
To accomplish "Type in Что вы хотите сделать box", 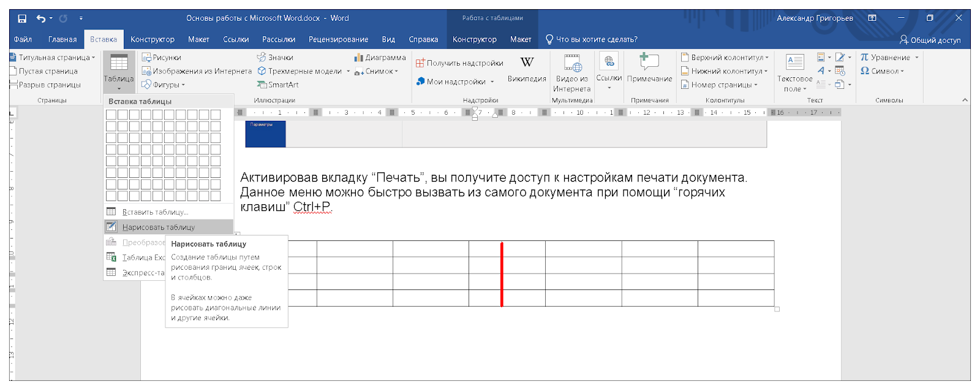I will click(596, 39).
